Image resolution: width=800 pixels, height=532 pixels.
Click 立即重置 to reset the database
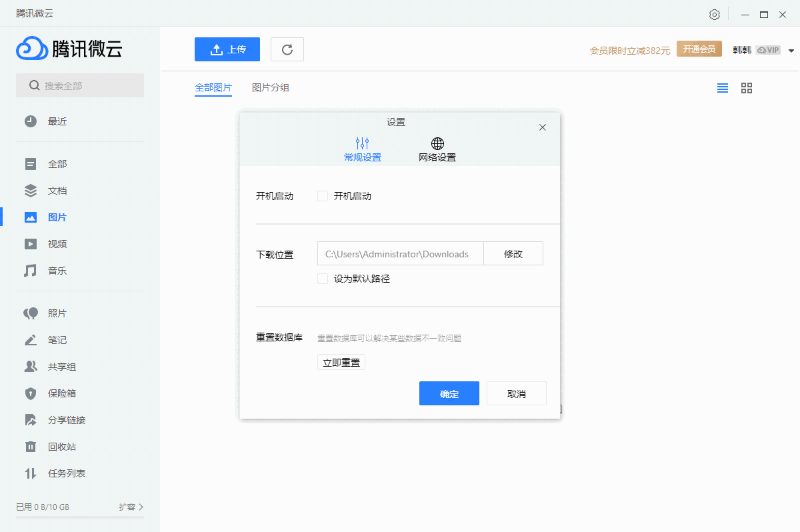tap(341, 362)
